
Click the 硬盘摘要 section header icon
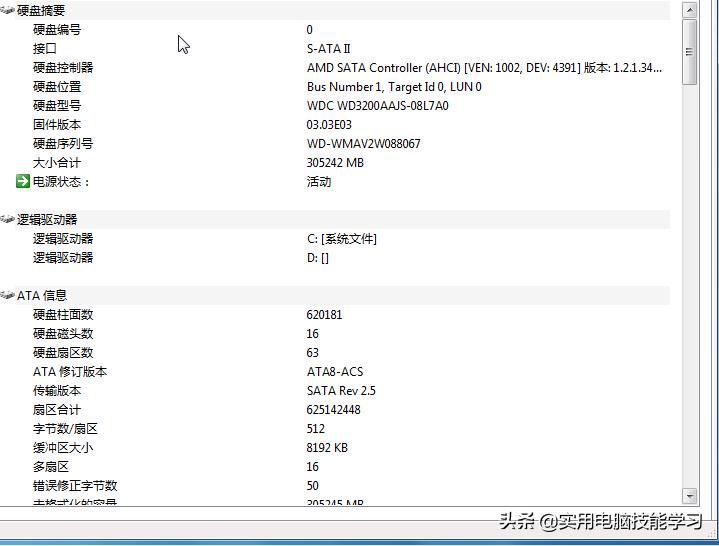pos(7,10)
